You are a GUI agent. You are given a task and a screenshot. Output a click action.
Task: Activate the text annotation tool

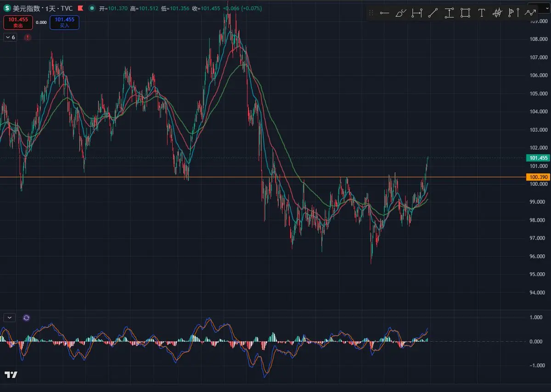(x=481, y=13)
